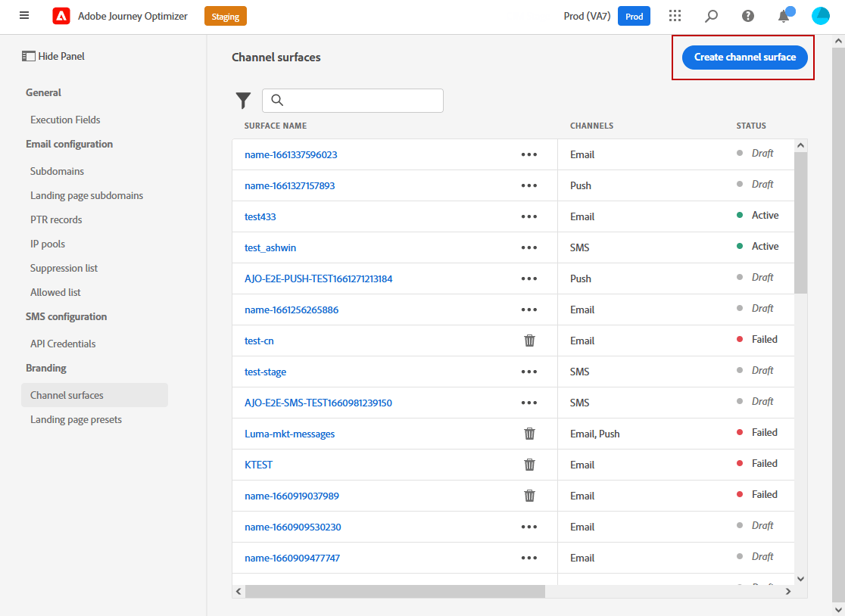
Task: Select Landing page presets in sidebar
Action: 76,419
